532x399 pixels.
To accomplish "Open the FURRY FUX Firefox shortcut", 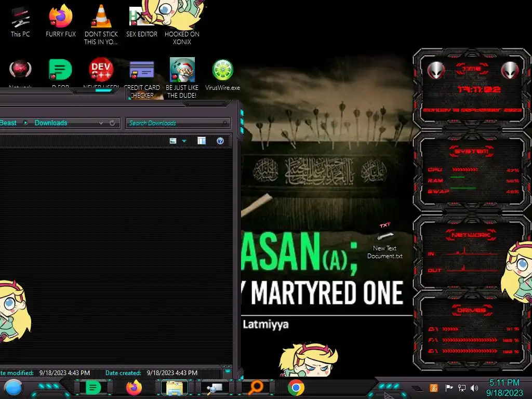I will 60,21.
